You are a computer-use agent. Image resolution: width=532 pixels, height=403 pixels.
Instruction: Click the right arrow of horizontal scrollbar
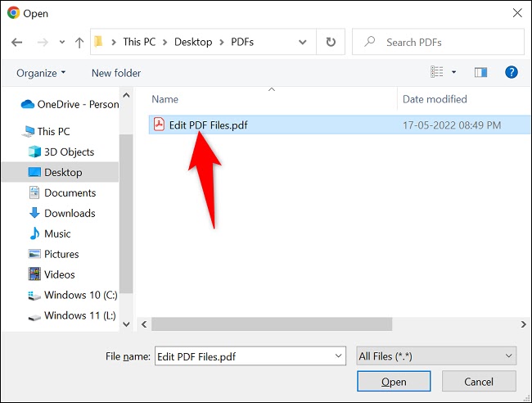(524, 324)
